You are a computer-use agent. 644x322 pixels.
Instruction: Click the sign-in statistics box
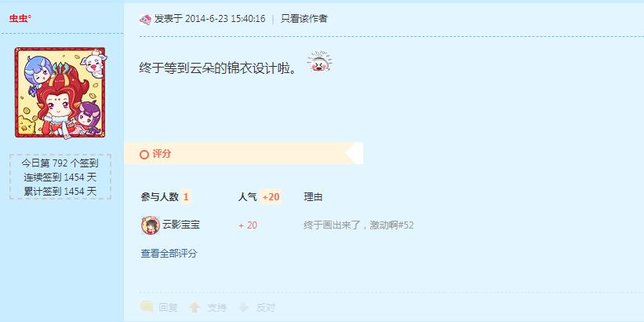tap(60, 177)
